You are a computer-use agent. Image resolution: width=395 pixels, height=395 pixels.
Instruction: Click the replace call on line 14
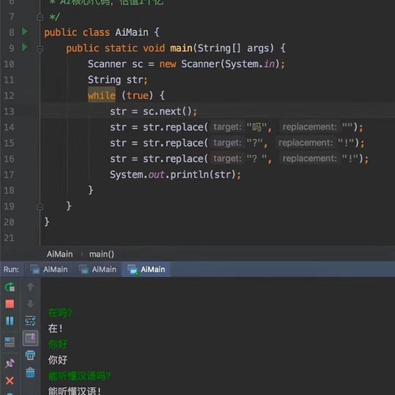coord(236,127)
